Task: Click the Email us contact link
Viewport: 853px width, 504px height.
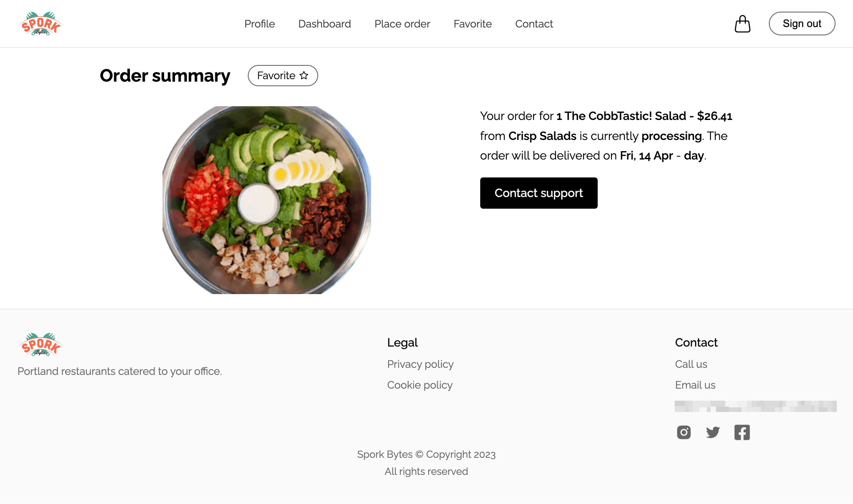Action: coord(695,384)
